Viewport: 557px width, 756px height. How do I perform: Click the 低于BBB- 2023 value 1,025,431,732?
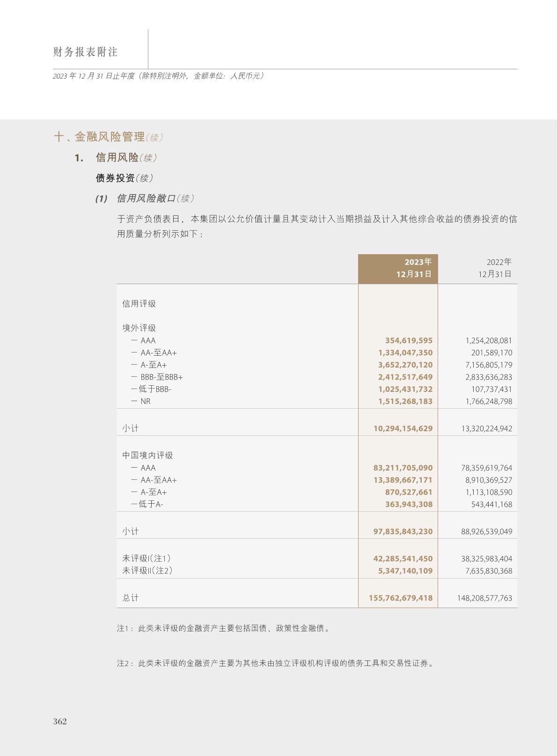[x=405, y=389]
